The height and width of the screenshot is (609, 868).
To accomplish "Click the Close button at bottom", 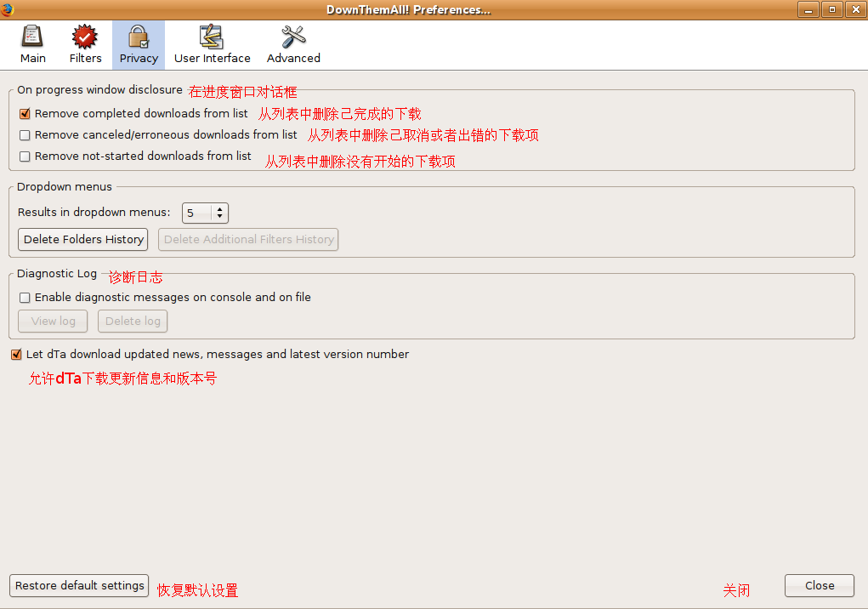I will [x=820, y=586].
